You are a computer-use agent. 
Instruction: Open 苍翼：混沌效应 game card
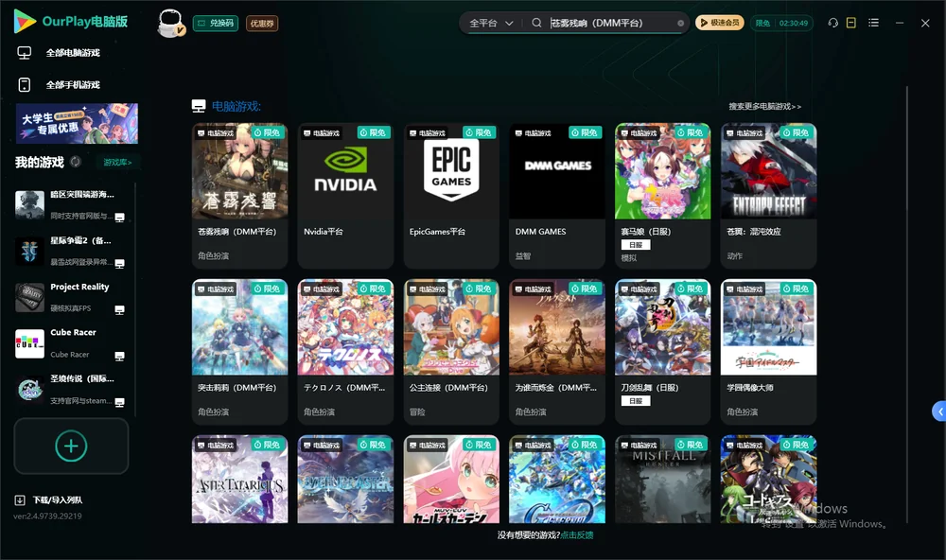[768, 196]
